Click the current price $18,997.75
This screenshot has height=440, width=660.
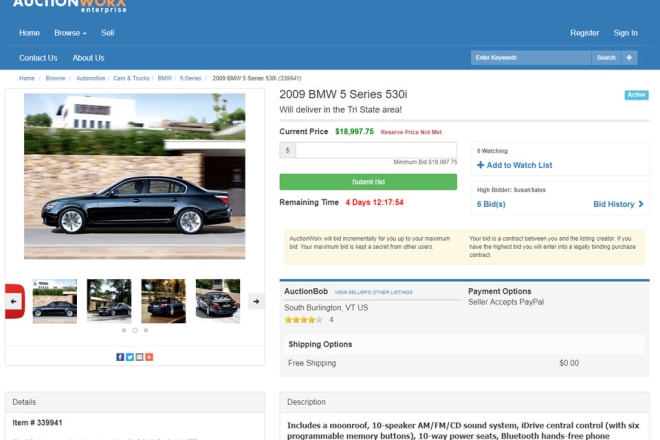354,131
